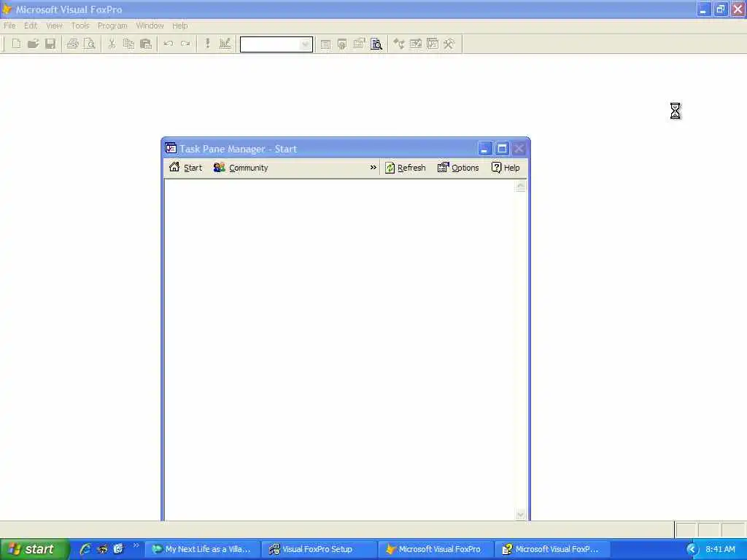Click Refresh in Task Pane Manager
Screen dimensions: 747x560
point(405,168)
